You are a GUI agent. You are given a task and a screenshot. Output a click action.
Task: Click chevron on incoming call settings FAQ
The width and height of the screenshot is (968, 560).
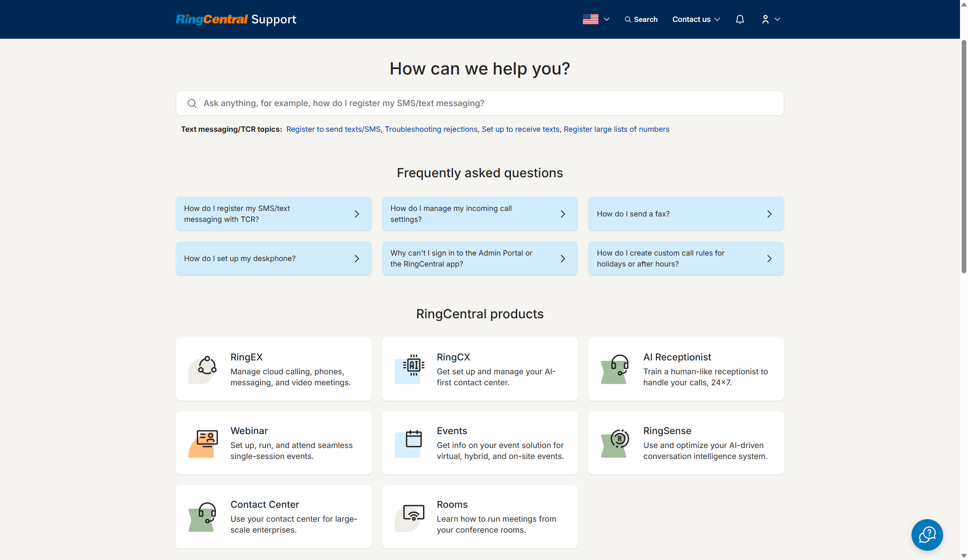(563, 214)
